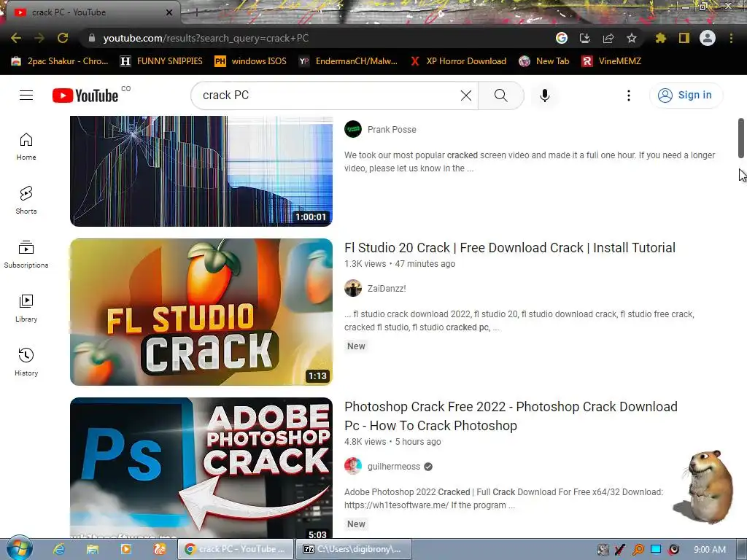Click the hamster desktop character
This screenshot has height=560, width=747.
(x=705, y=486)
